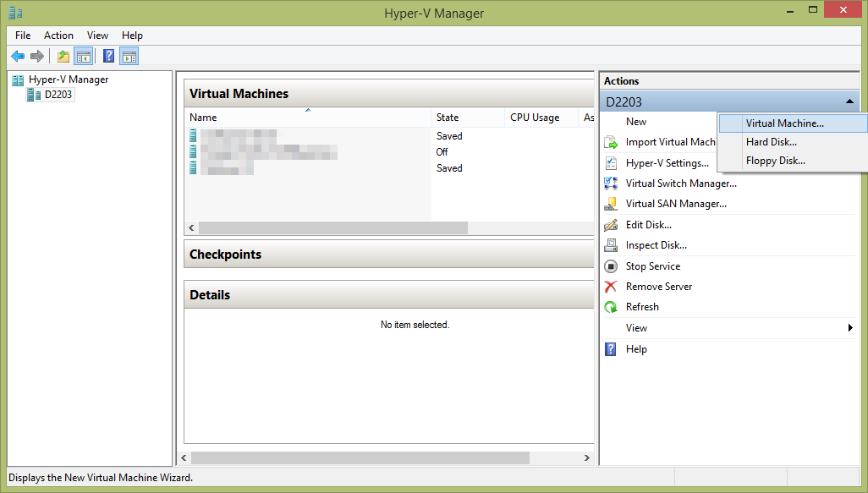This screenshot has width=868, height=493.
Task: Select the D2203 server tree node
Action: [x=58, y=95]
